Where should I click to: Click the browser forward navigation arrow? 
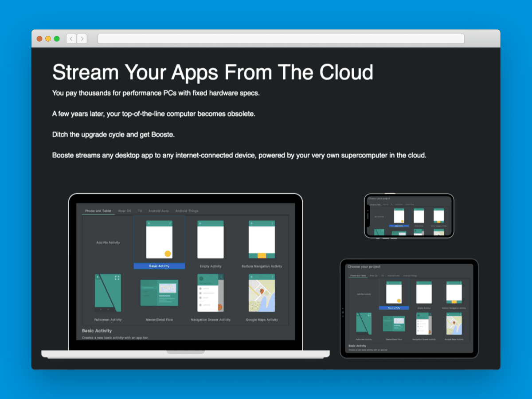coord(82,39)
